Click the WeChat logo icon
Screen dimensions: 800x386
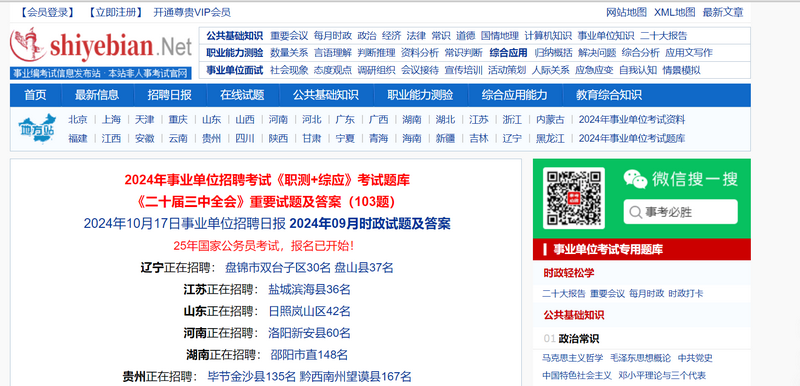635,179
